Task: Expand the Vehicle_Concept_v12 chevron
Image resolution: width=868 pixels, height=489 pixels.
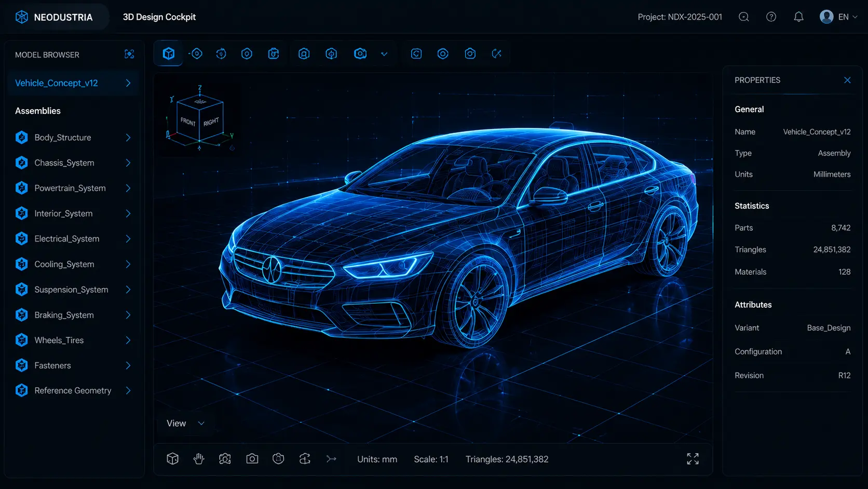Action: [128, 83]
